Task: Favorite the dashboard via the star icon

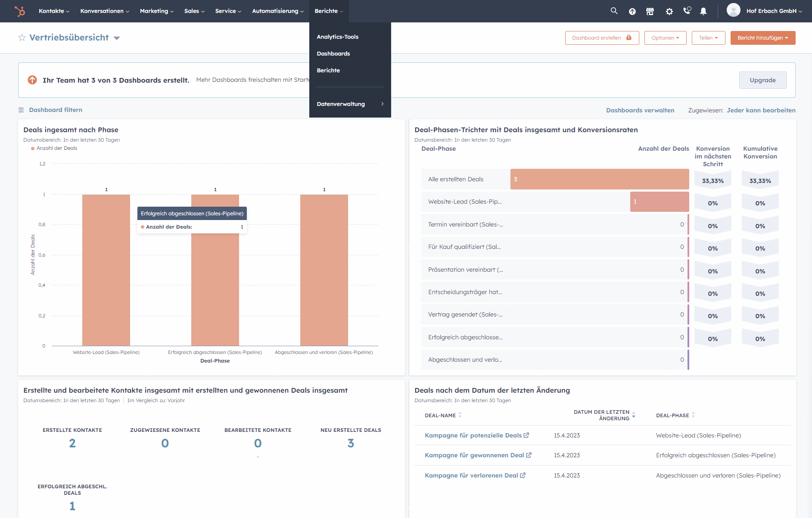Action: 22,37
